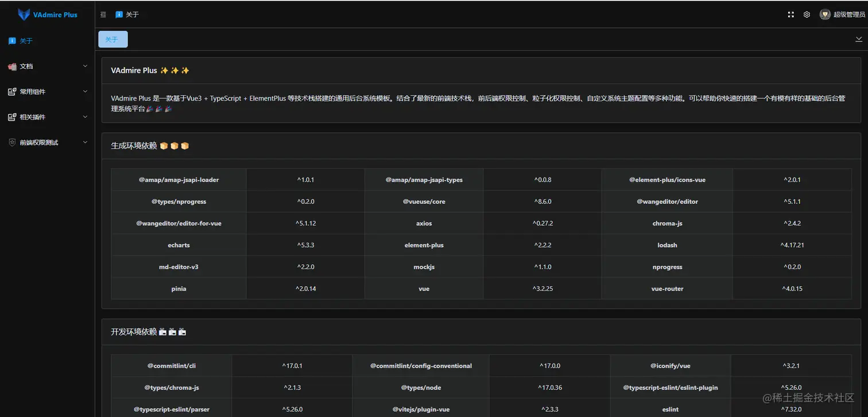Screen dimensions: 868x417
Task: Click version ^1.0.1 beside amap-jsapi-loader
Action: [x=305, y=180]
